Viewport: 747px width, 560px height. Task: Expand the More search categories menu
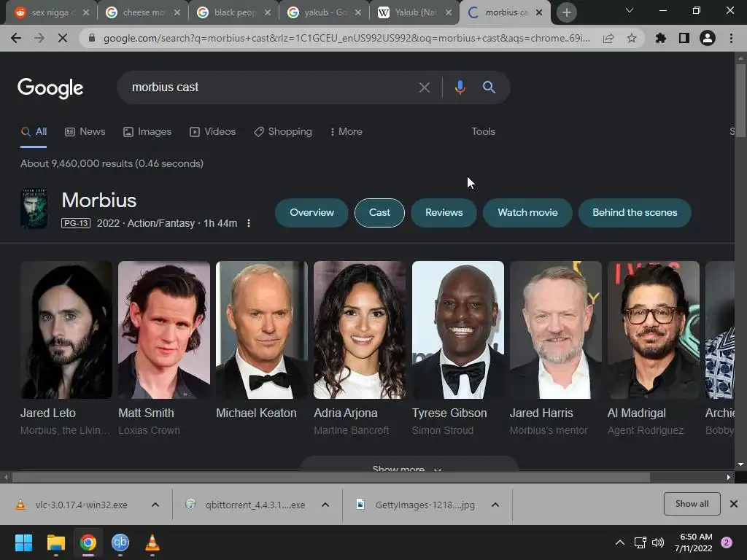(x=347, y=132)
